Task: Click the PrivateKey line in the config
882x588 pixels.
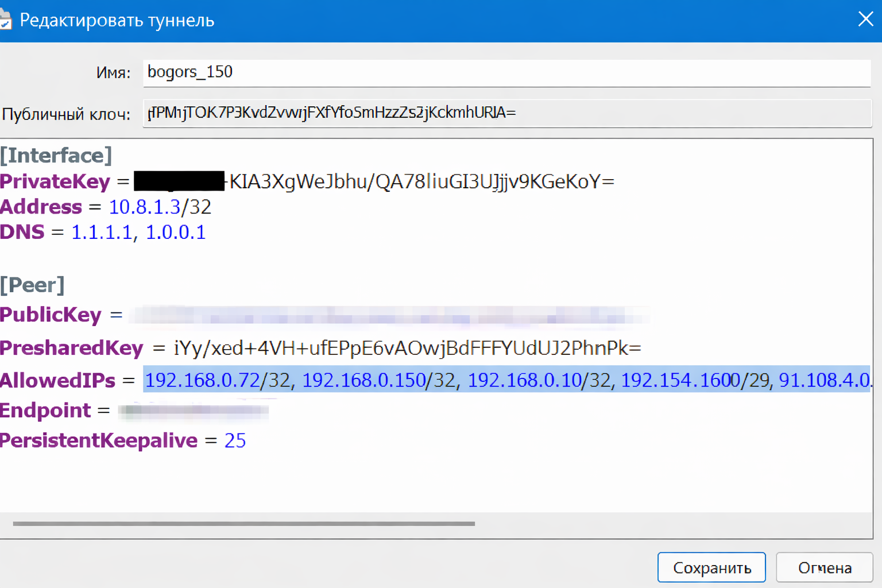Action: (x=307, y=181)
